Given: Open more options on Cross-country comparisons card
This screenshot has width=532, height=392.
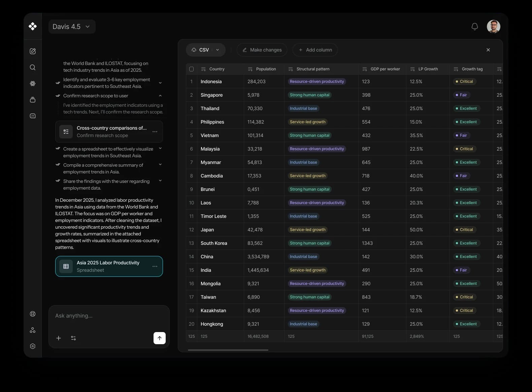Looking at the screenshot, I should tap(155, 132).
